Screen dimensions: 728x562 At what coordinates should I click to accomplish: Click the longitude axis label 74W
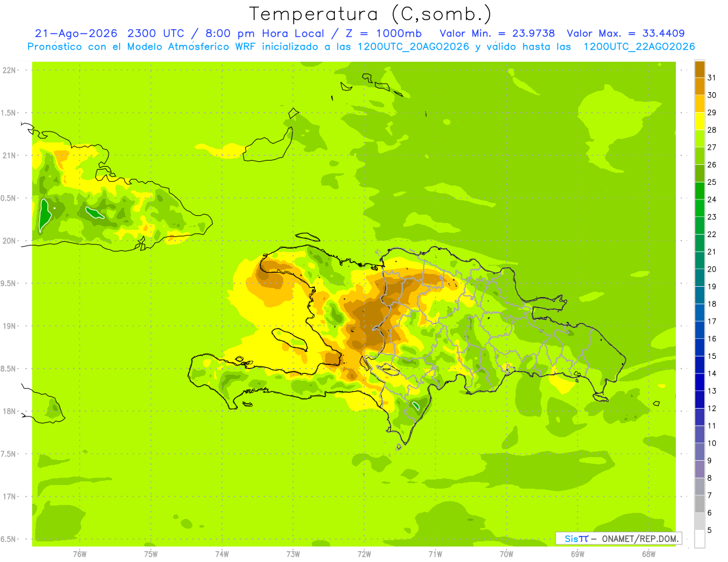[222, 554]
